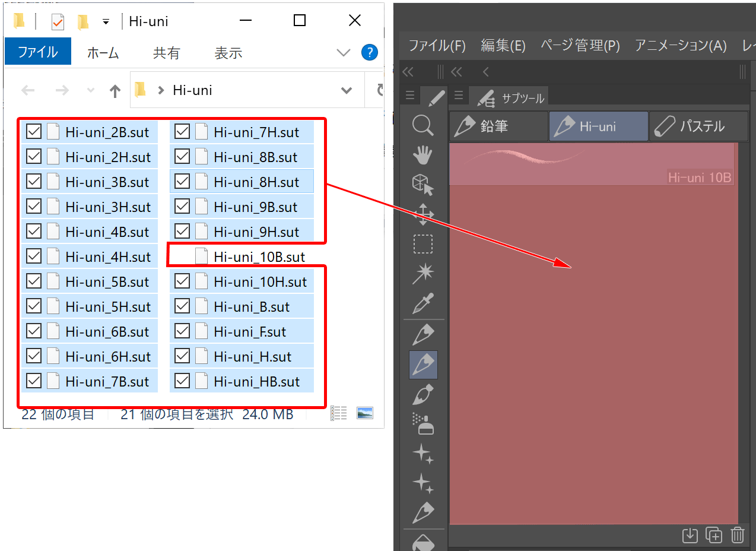Open the Quick Access Toolbar dropdown arrow
The image size is (756, 551).
(106, 22)
